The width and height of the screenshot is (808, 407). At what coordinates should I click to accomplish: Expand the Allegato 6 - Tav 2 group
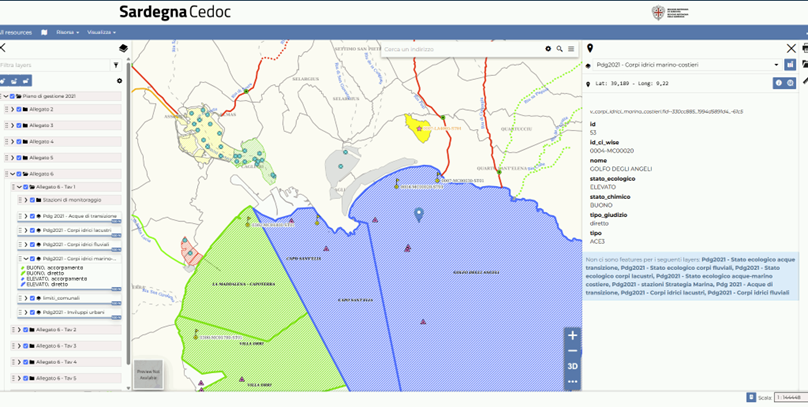[18, 330]
